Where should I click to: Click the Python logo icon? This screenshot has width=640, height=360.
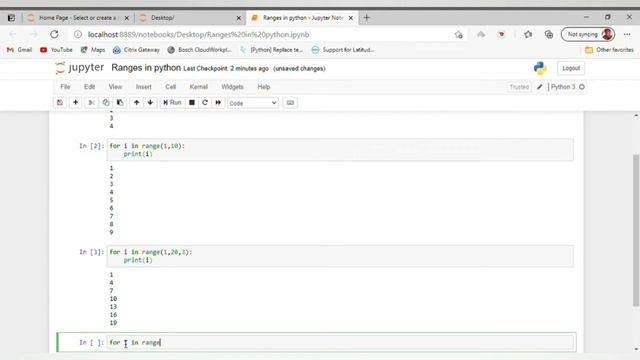coord(540,68)
